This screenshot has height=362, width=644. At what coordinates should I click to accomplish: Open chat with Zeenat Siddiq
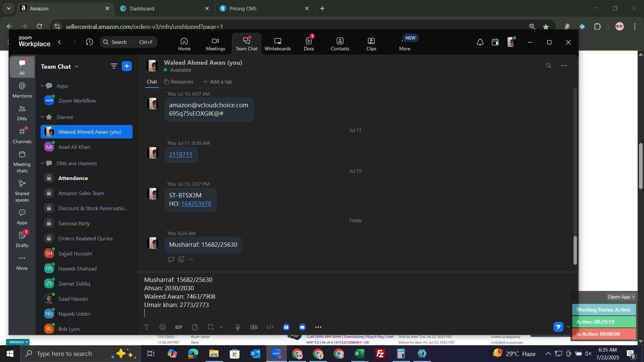point(87,284)
